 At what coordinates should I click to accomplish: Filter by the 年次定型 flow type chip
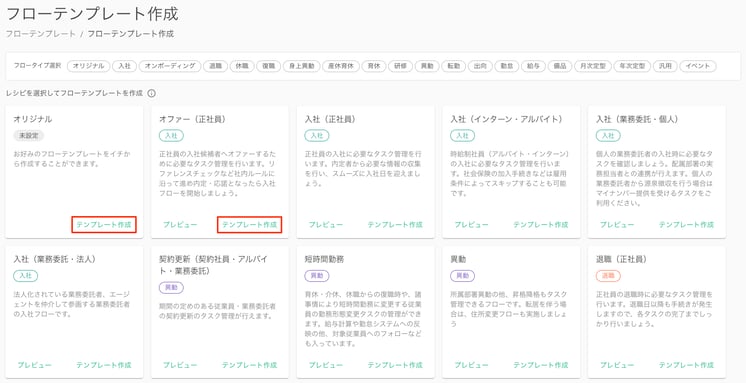[x=632, y=66]
